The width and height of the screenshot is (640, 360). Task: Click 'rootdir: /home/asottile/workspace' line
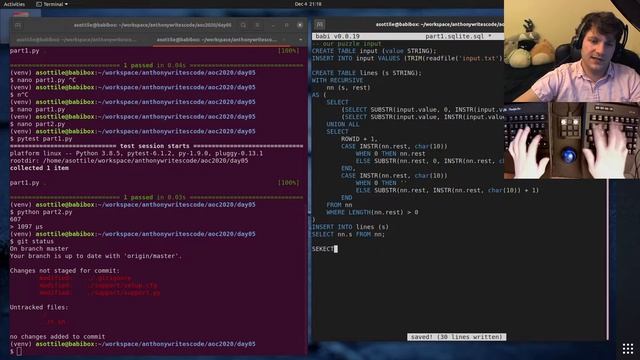[x=129, y=161]
